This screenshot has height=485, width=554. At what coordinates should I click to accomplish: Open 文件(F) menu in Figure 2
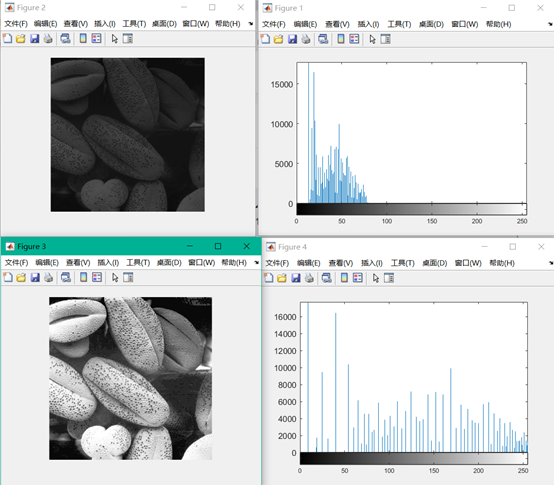click(16, 24)
